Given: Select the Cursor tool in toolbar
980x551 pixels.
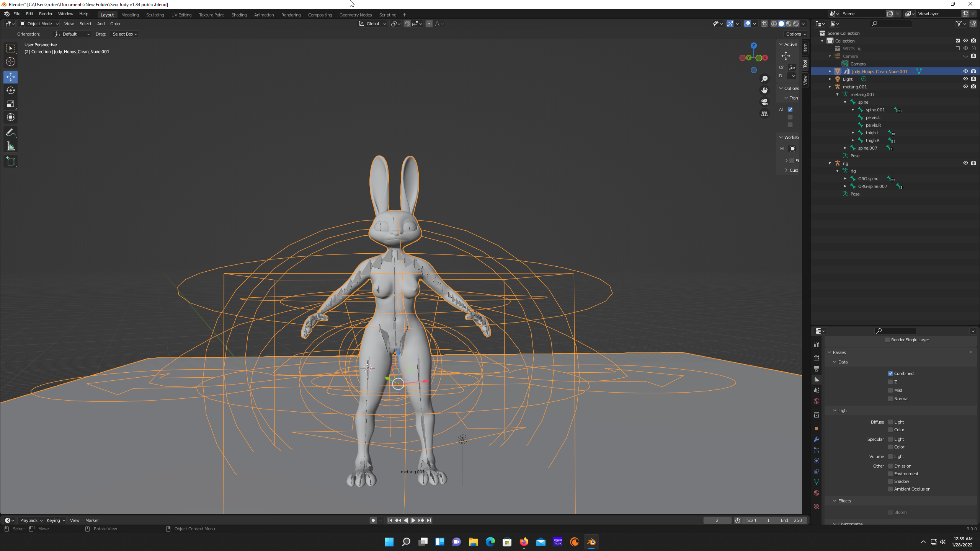Looking at the screenshot, I should [11, 62].
